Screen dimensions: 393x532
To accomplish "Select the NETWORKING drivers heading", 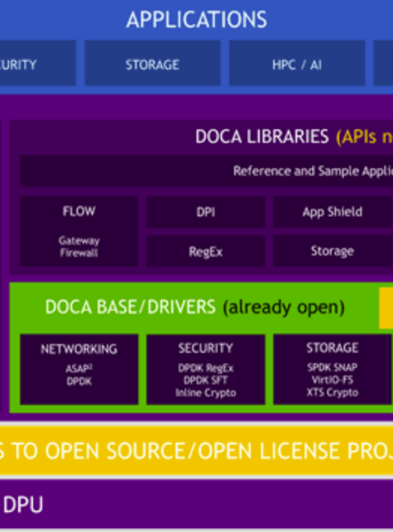I will pos(79,349).
